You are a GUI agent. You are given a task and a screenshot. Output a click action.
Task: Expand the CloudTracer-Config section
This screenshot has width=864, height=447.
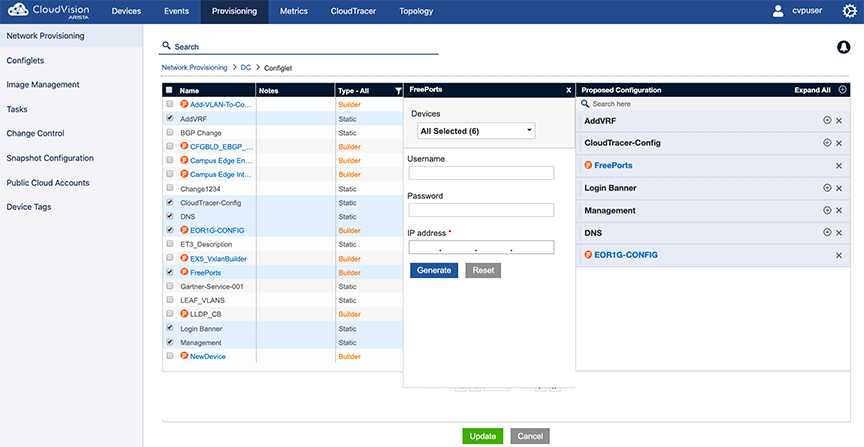tap(827, 143)
